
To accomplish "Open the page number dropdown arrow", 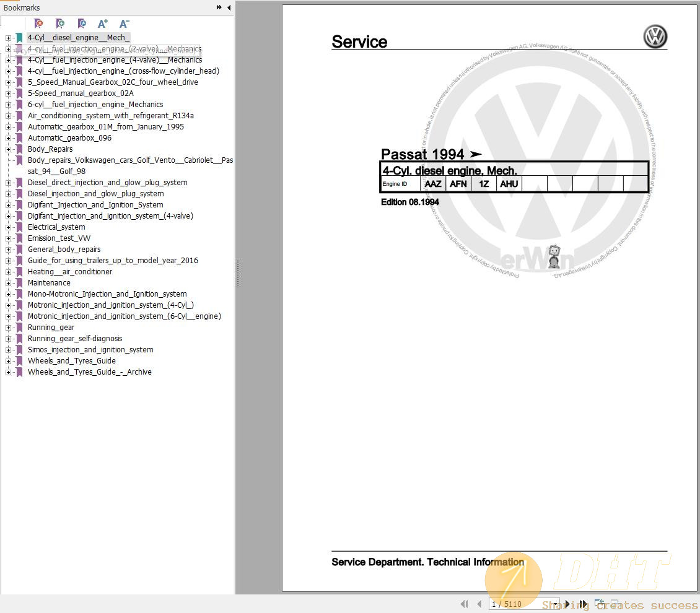I will 556,604.
